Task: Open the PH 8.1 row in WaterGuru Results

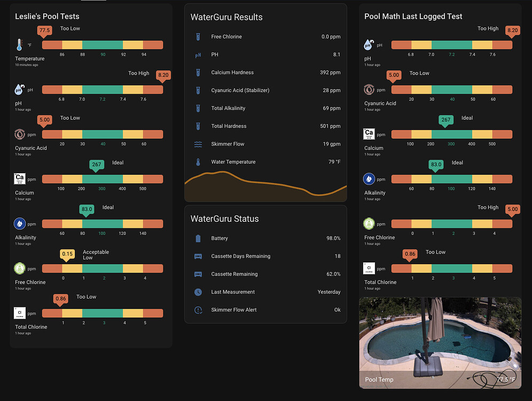Action: (x=265, y=55)
